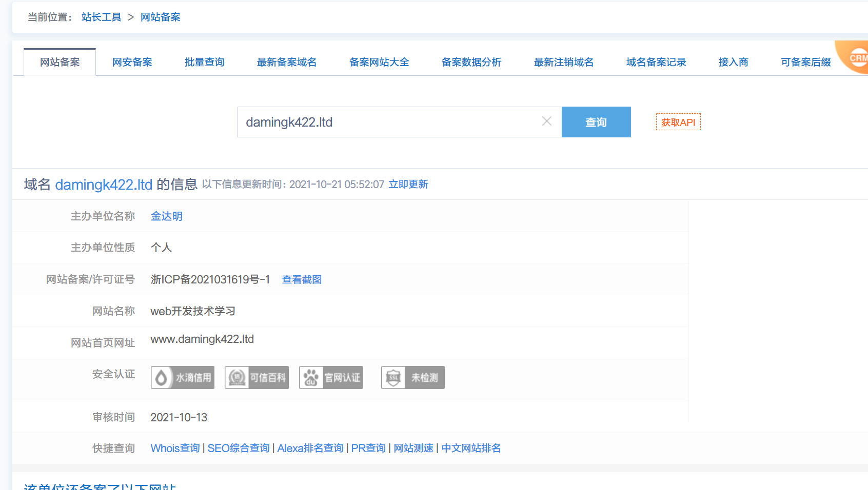
Task: View the 域名备案记录 tab
Action: click(656, 62)
